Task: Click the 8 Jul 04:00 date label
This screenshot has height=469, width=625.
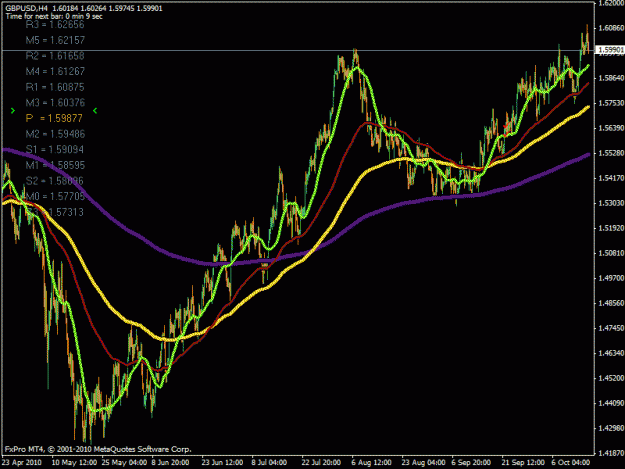Action: pyautogui.click(x=269, y=463)
